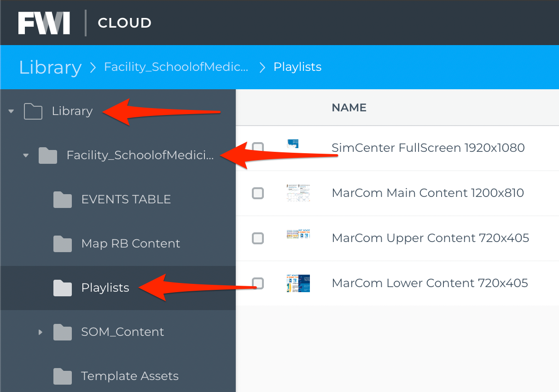Sort by the NAME column header
This screenshot has width=559, height=392.
[x=349, y=108]
